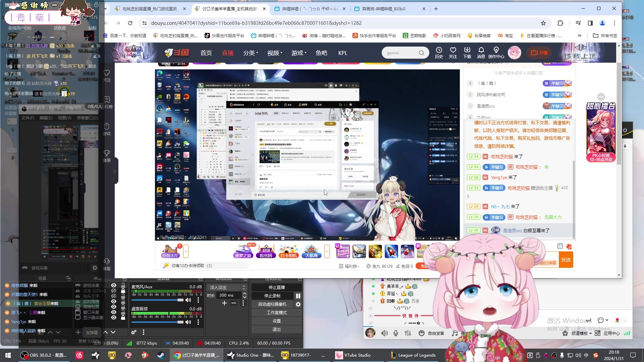
Task: Mute the 麦克风/Aux speaker icon
Action: pos(189,300)
